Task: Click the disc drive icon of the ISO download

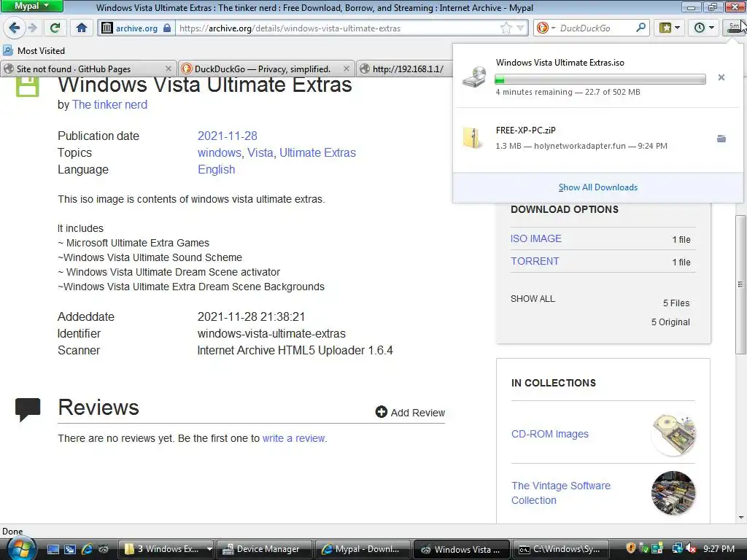Action: (x=474, y=77)
